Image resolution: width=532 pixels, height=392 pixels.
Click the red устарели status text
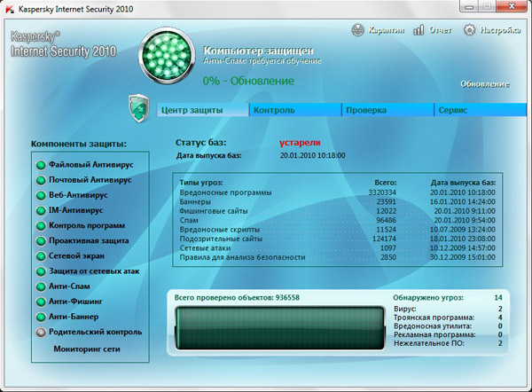300,143
